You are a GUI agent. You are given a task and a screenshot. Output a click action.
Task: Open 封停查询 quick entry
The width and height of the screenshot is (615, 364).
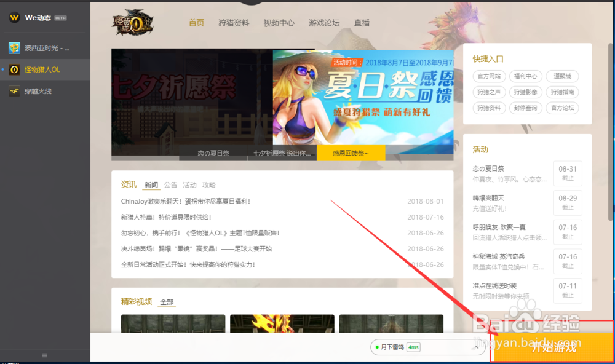click(x=527, y=108)
